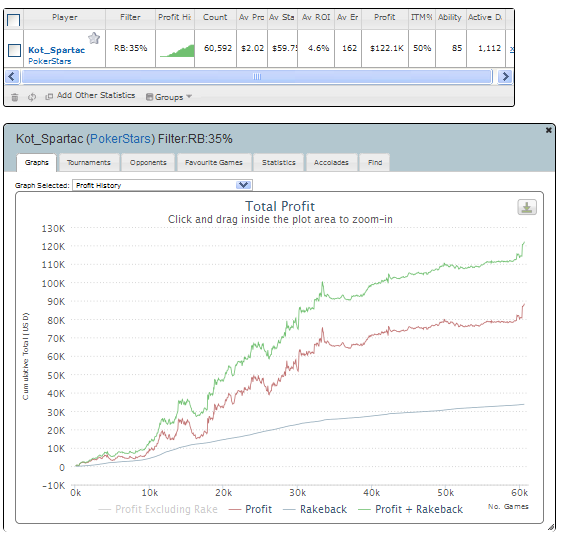Screen dimensions: 571x556
Task: Click the favorite star icon next to Kot_Spartac
Action: [x=94, y=38]
